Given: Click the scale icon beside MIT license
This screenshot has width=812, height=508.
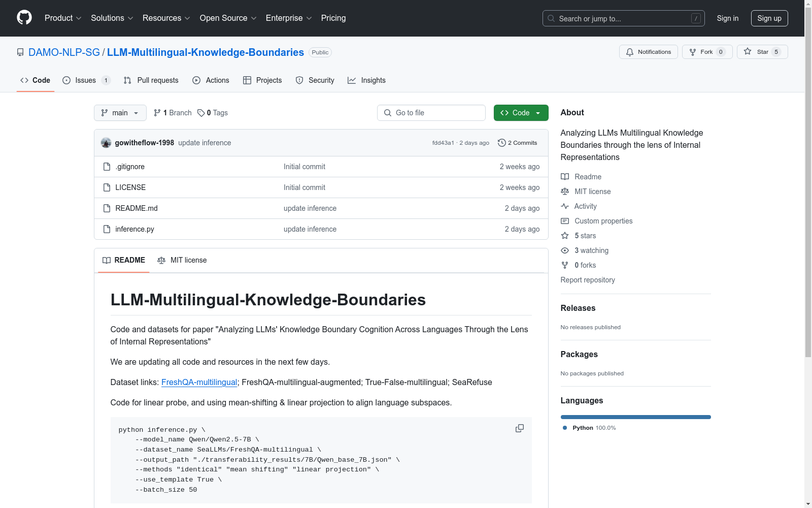Looking at the screenshot, I should 565,192.
